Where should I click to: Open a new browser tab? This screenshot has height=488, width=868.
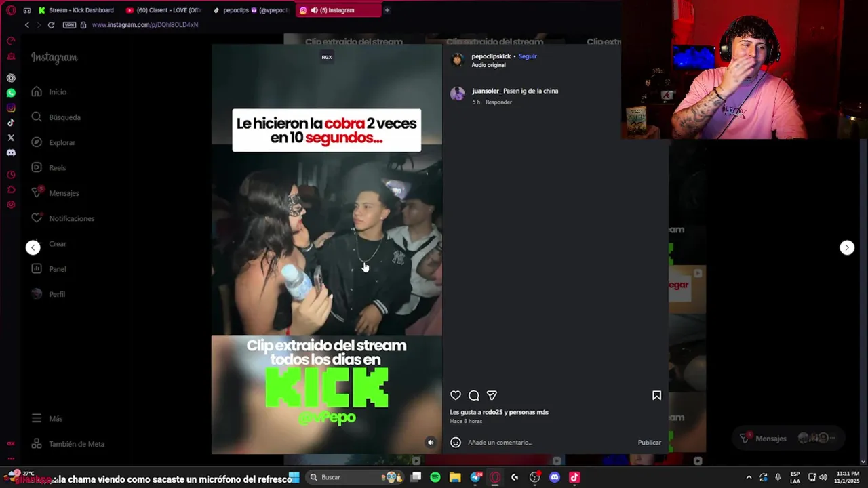click(387, 10)
